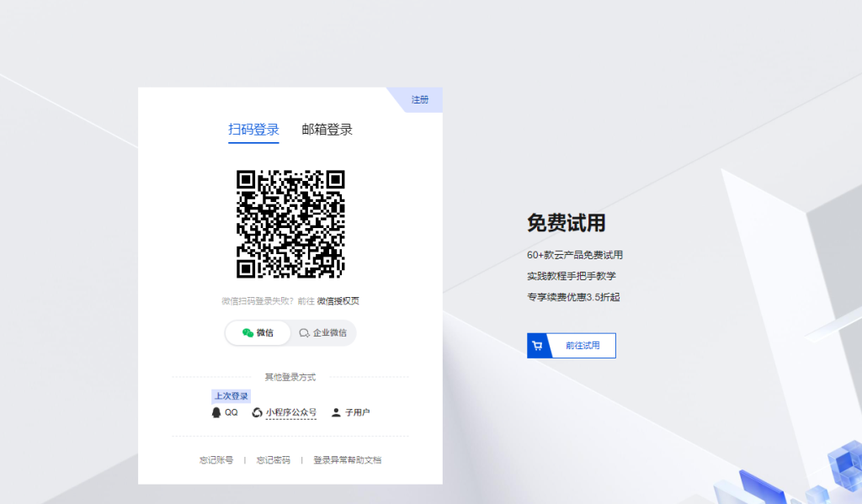Open the 登录异常帮助文档 link
Image resolution: width=862 pixels, height=504 pixels.
point(348,460)
